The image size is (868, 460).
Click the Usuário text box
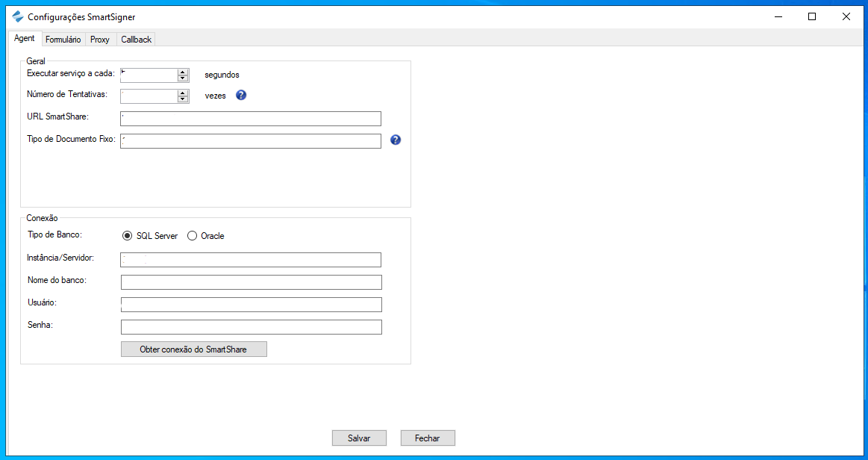[x=252, y=305]
